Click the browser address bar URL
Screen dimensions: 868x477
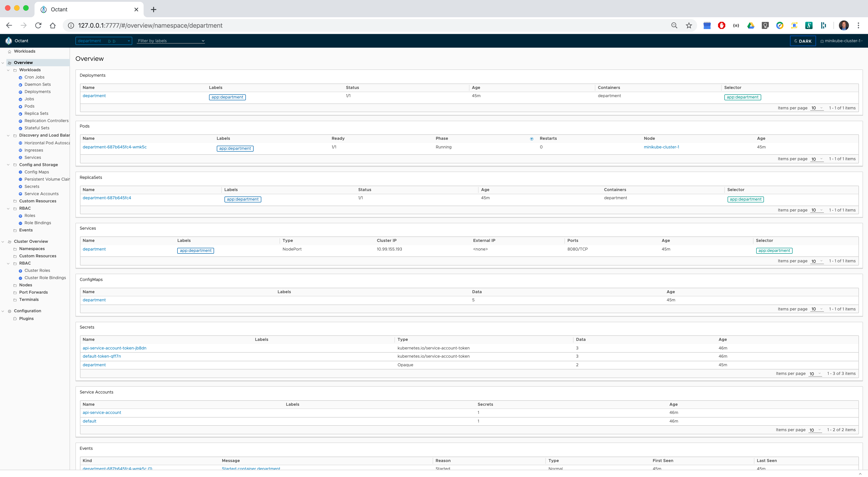point(150,26)
